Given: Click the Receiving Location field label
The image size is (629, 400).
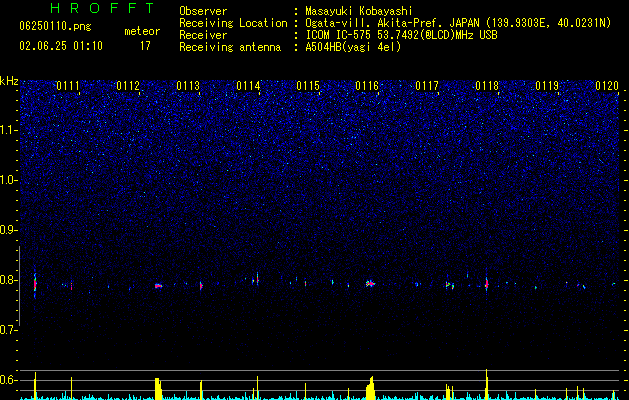Looking at the screenshot, I should coord(233,23).
